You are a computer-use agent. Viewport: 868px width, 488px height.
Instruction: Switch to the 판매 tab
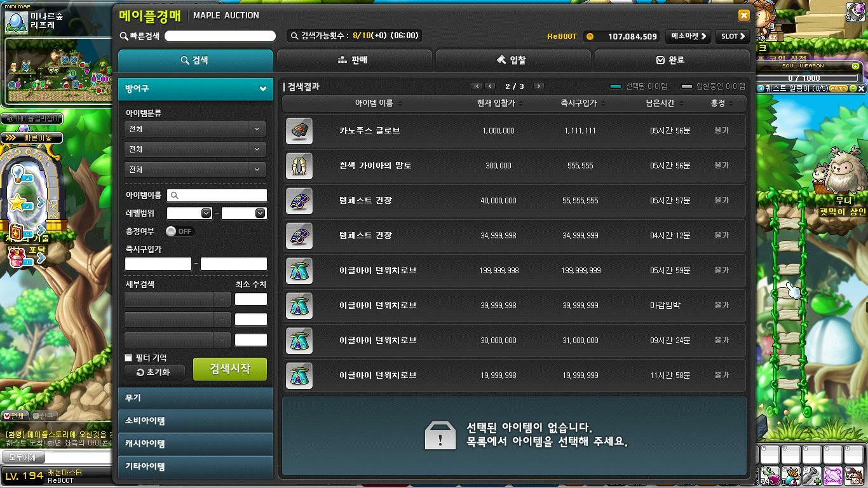[354, 60]
